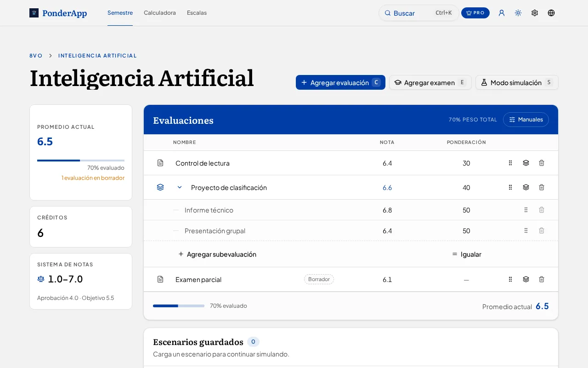Screen dimensions: 588x368
Task: Open the Calculadora tab
Action: (160, 13)
